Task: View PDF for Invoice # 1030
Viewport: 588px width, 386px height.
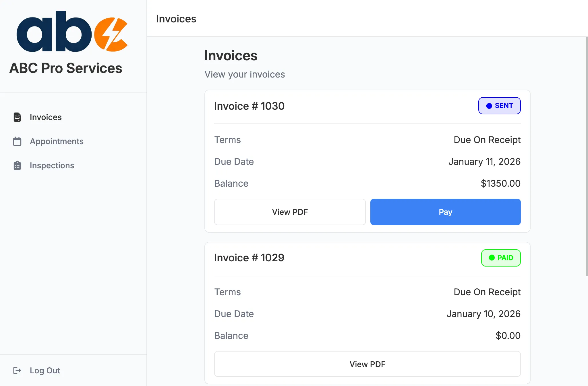Action: pos(290,212)
